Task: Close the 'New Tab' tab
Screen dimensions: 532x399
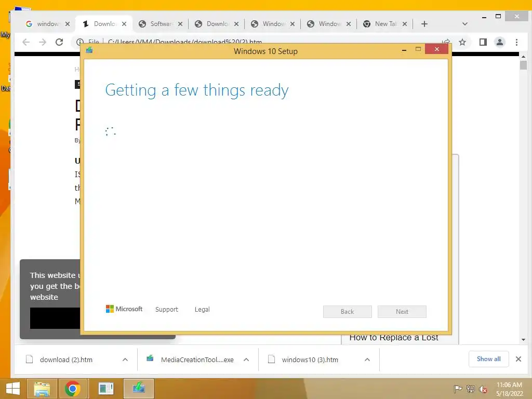Action: tap(404, 24)
